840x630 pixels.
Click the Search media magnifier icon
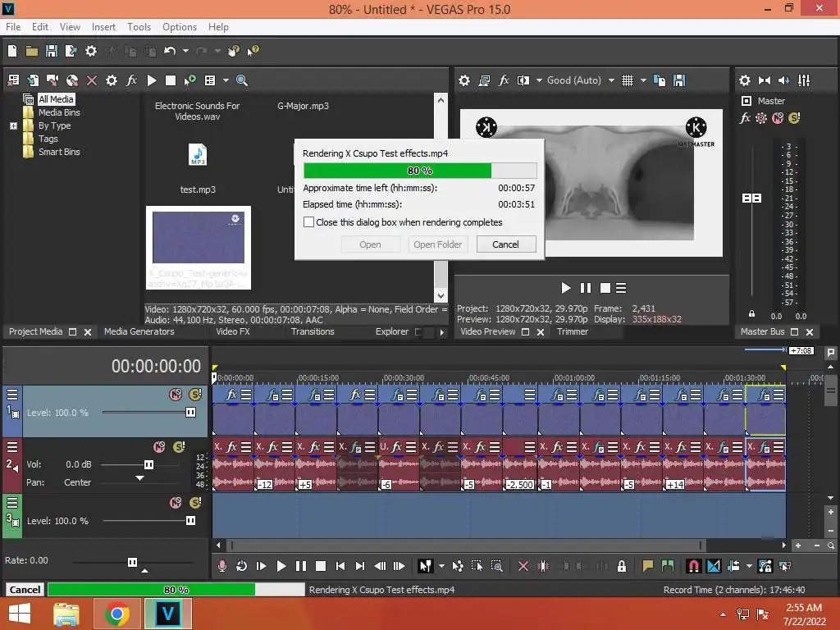(242, 80)
